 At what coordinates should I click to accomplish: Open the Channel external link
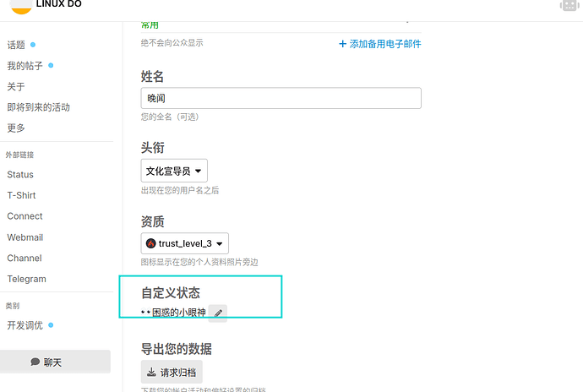25,259
